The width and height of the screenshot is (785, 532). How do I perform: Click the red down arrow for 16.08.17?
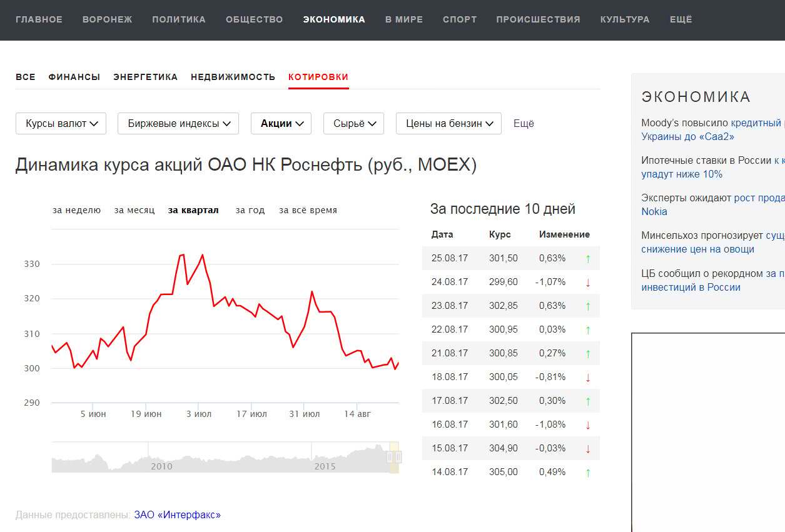588,425
